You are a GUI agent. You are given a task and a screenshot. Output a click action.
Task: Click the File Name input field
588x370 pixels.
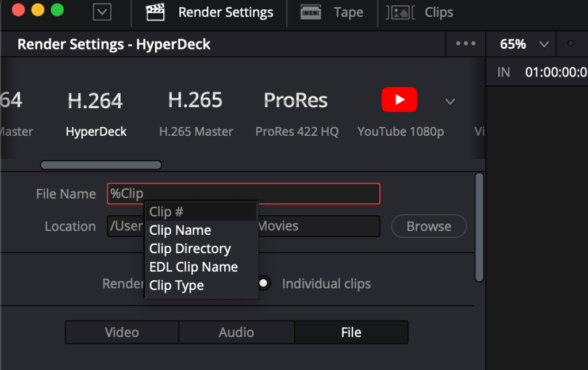[244, 193]
